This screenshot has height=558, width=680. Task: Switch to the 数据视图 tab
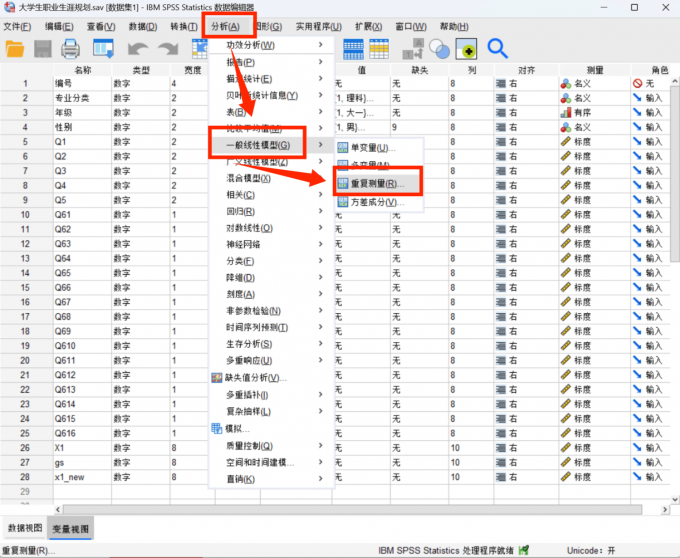coord(25,527)
